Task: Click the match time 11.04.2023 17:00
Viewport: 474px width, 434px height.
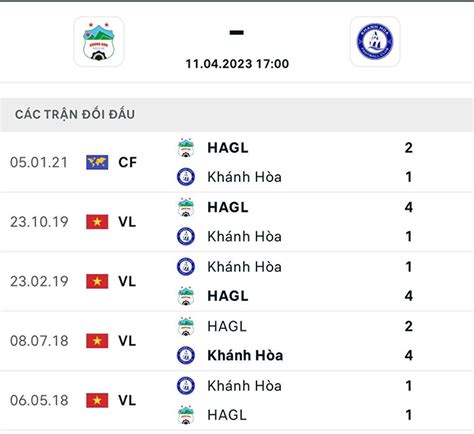Action: pyautogui.click(x=237, y=64)
